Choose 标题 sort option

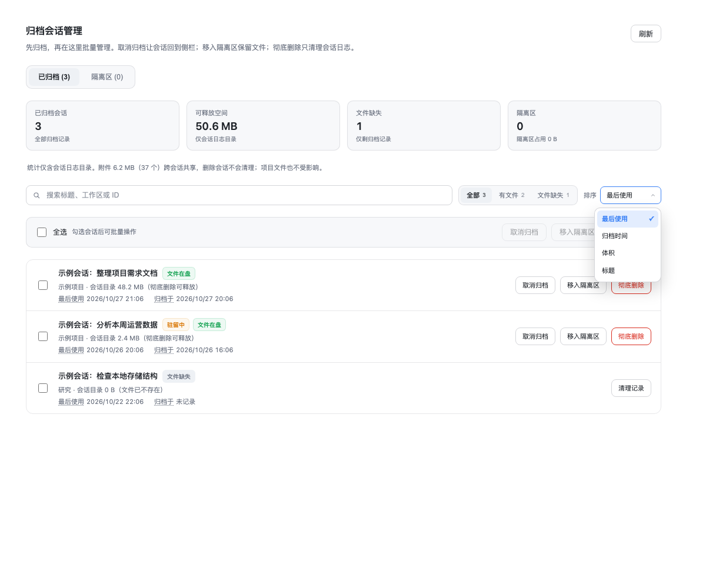point(628,270)
